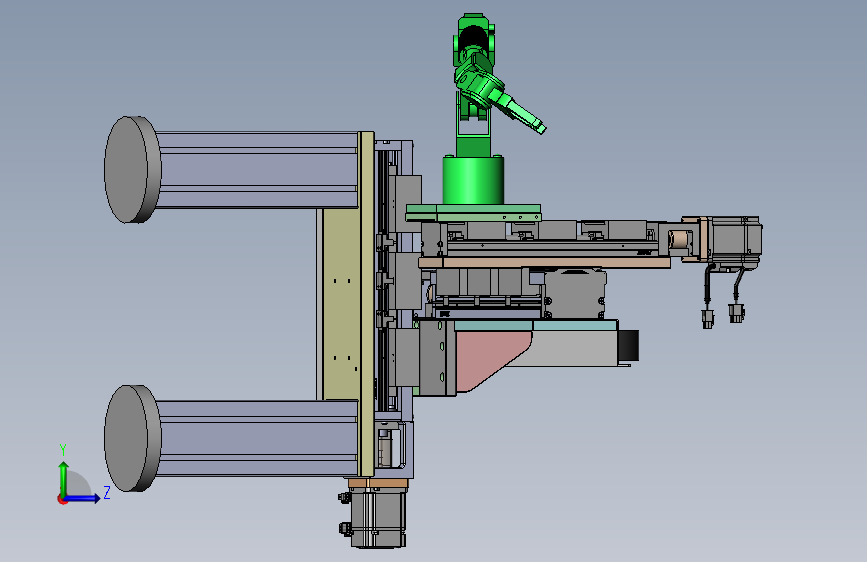Select the upper gray disc end cap
This screenshot has height=562, width=867.
pyautogui.click(x=133, y=170)
